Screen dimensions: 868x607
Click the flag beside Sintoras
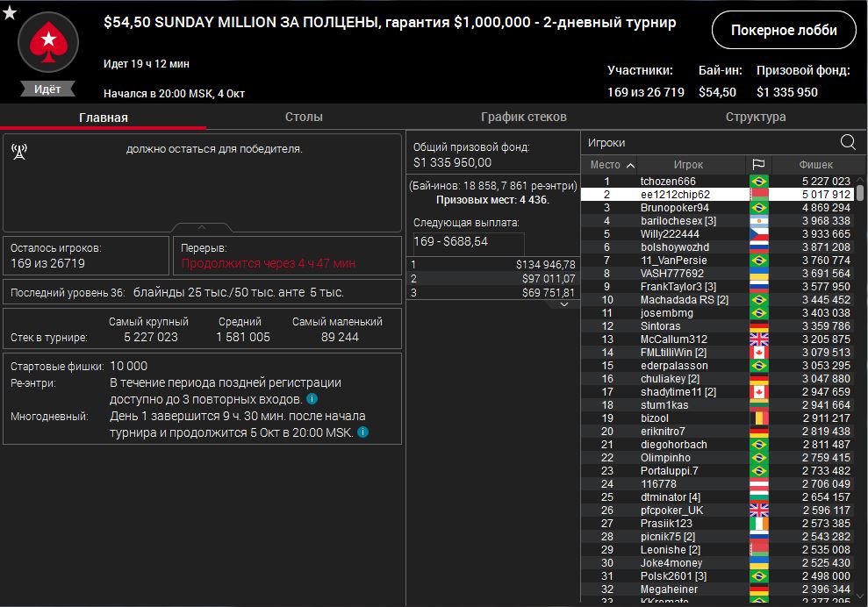click(x=758, y=326)
